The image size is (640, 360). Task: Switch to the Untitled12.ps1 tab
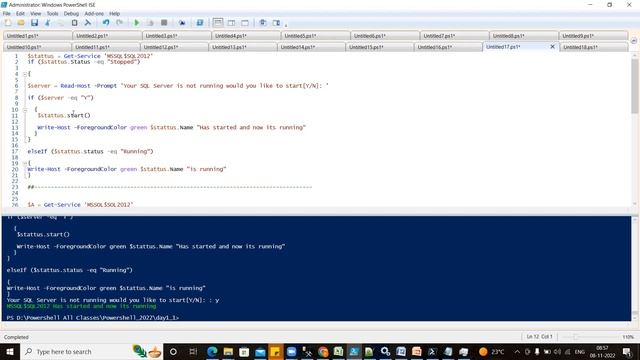(x=174, y=47)
